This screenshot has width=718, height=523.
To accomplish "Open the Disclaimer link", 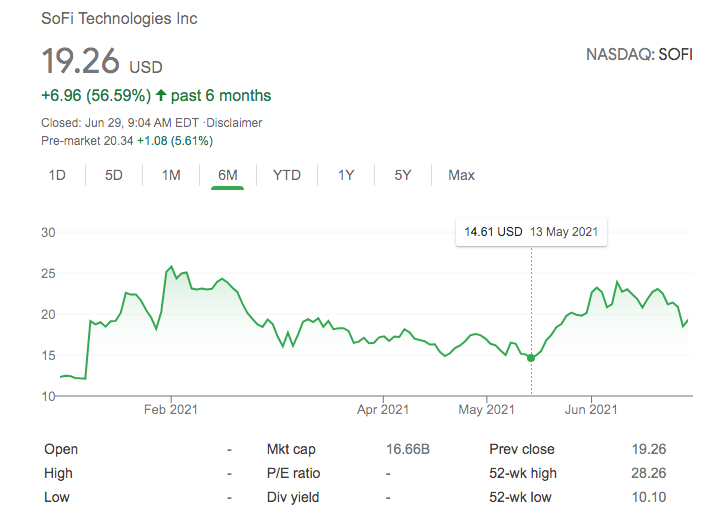I will click(x=234, y=123).
